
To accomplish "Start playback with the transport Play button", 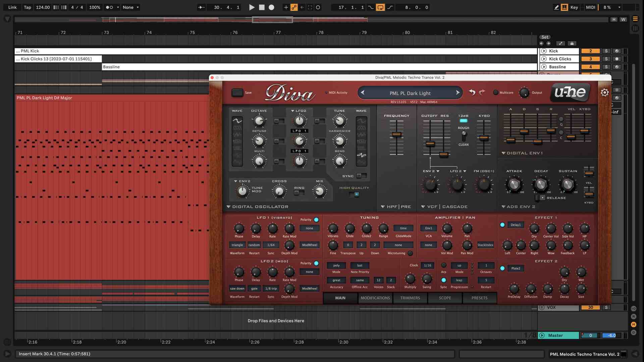I will tap(252, 7).
